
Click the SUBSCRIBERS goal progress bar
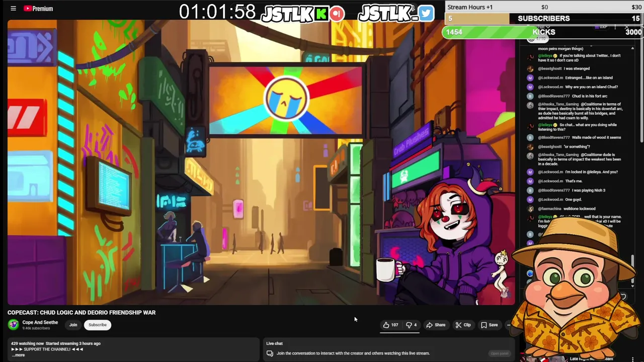coord(544,19)
